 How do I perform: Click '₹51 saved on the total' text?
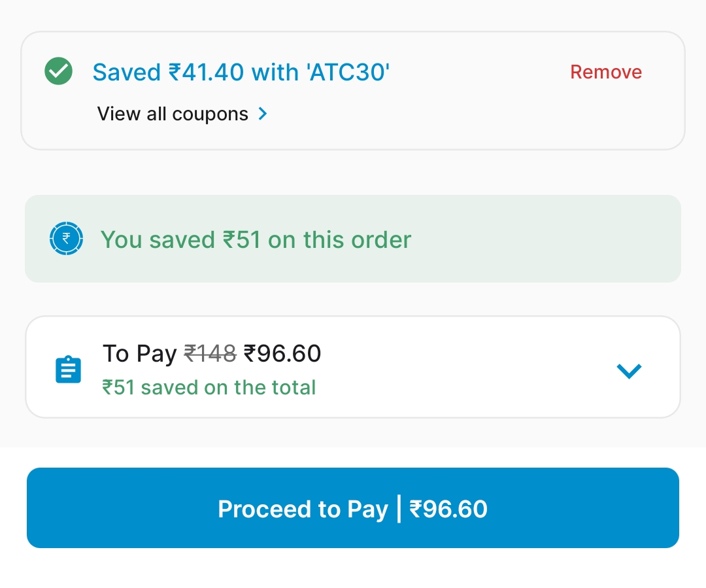pos(209,387)
